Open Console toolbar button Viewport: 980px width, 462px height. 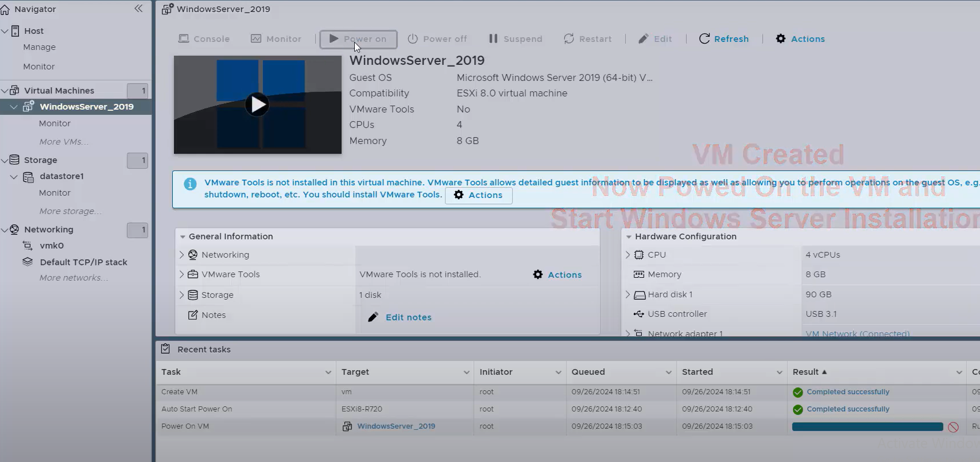pos(204,39)
